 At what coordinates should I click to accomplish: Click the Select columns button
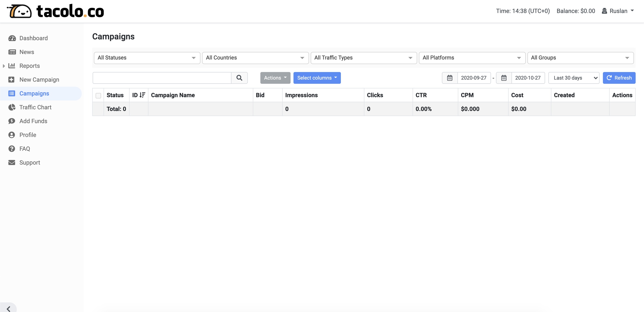(x=317, y=78)
